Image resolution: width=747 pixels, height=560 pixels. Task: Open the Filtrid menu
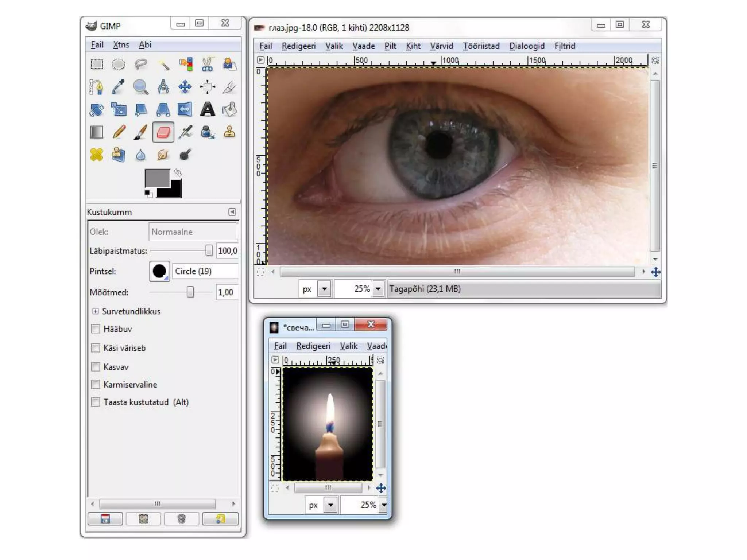pos(564,46)
